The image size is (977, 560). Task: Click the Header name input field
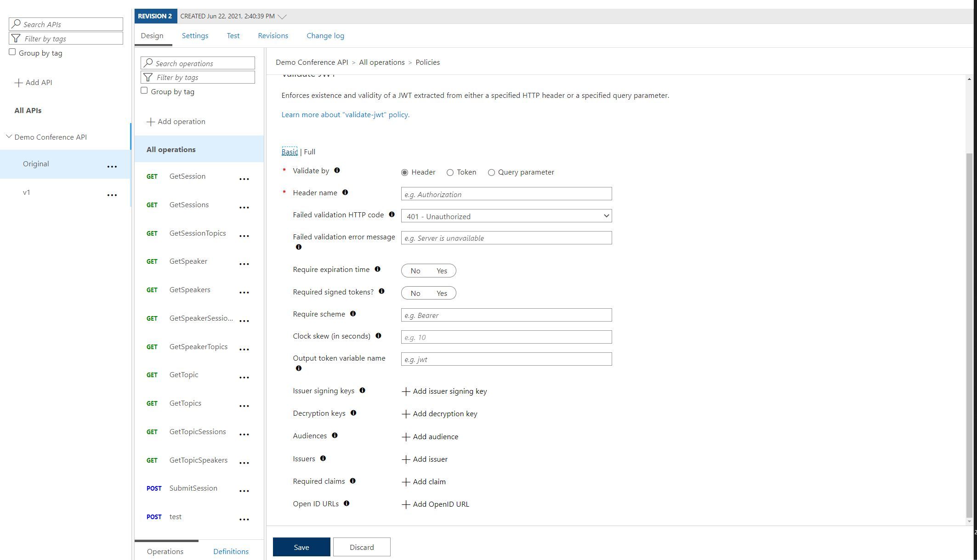click(x=506, y=194)
